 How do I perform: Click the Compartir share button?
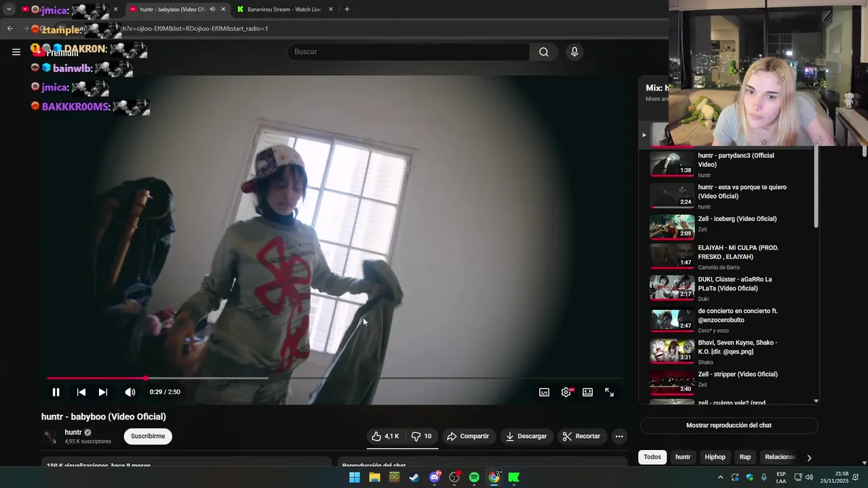[468, 436]
